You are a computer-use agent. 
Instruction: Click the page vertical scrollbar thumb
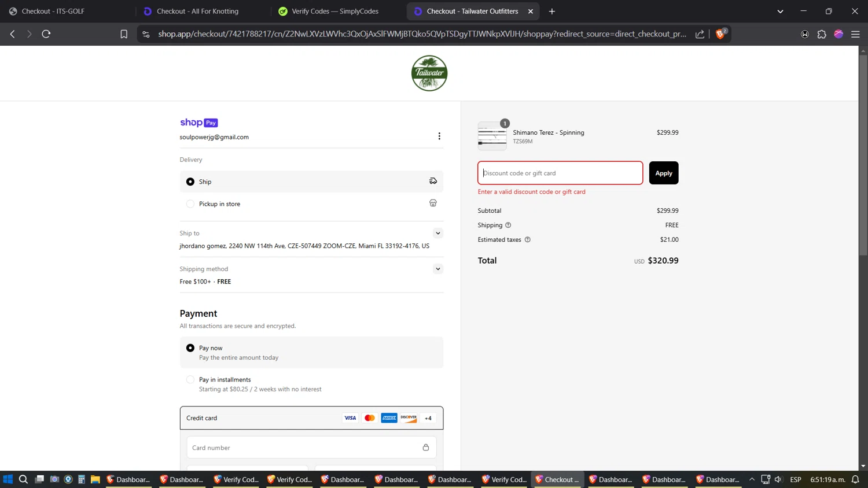pos(863,155)
